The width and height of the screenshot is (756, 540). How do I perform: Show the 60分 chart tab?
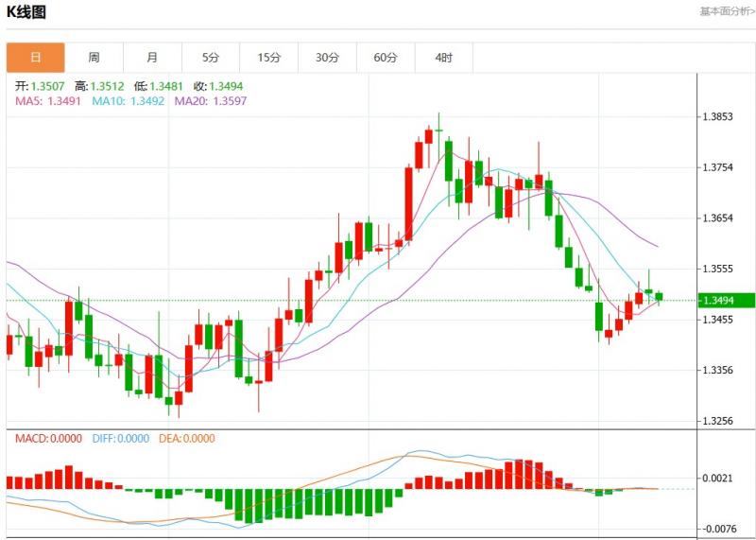(386, 58)
